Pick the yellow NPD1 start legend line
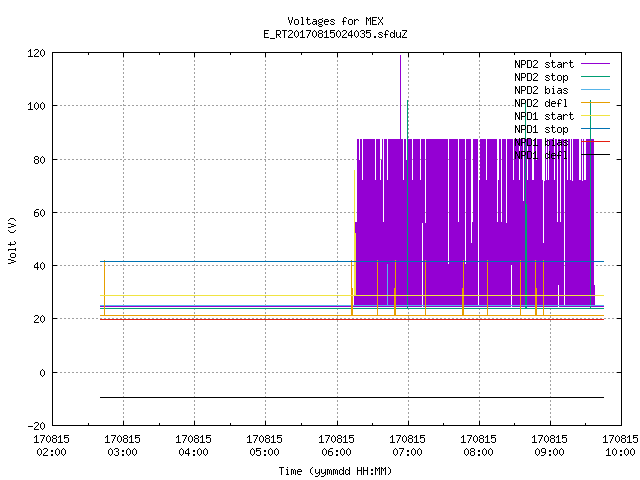Screen dimensions: 640x480 [x=595, y=116]
